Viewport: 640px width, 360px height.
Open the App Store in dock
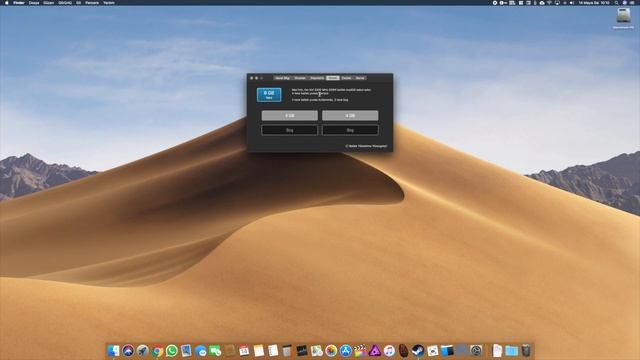346,351
